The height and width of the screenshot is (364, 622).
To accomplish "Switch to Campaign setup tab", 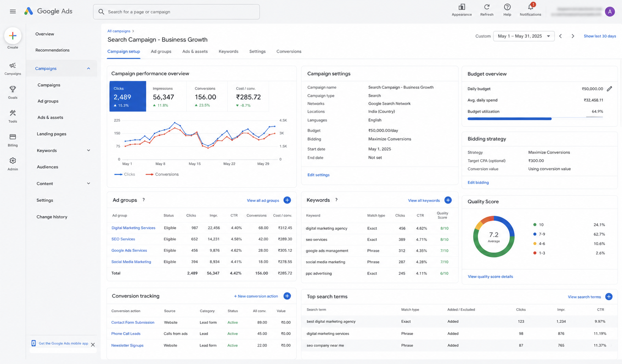I will pyautogui.click(x=124, y=52).
